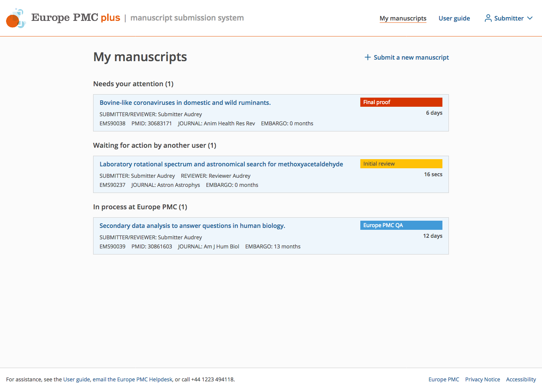The width and height of the screenshot is (542, 392).
Task: Click the manuscript submission system subtitle
Action: coord(187,18)
